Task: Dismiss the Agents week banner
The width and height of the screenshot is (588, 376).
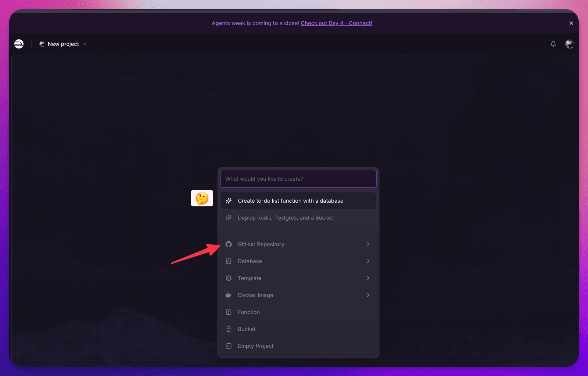Action: [x=571, y=23]
